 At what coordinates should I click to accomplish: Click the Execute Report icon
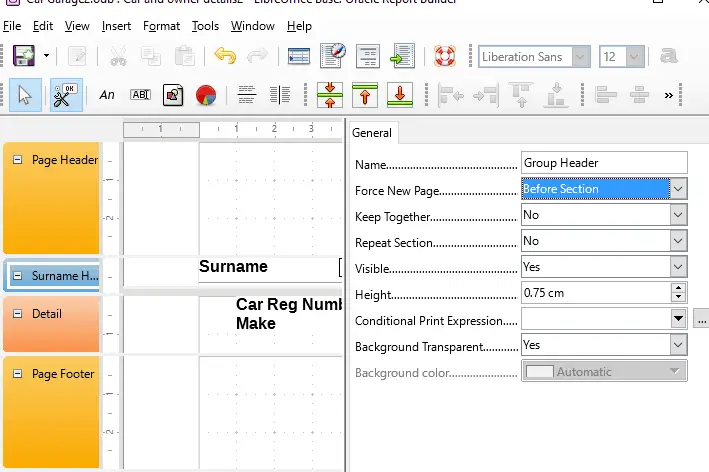(402, 56)
